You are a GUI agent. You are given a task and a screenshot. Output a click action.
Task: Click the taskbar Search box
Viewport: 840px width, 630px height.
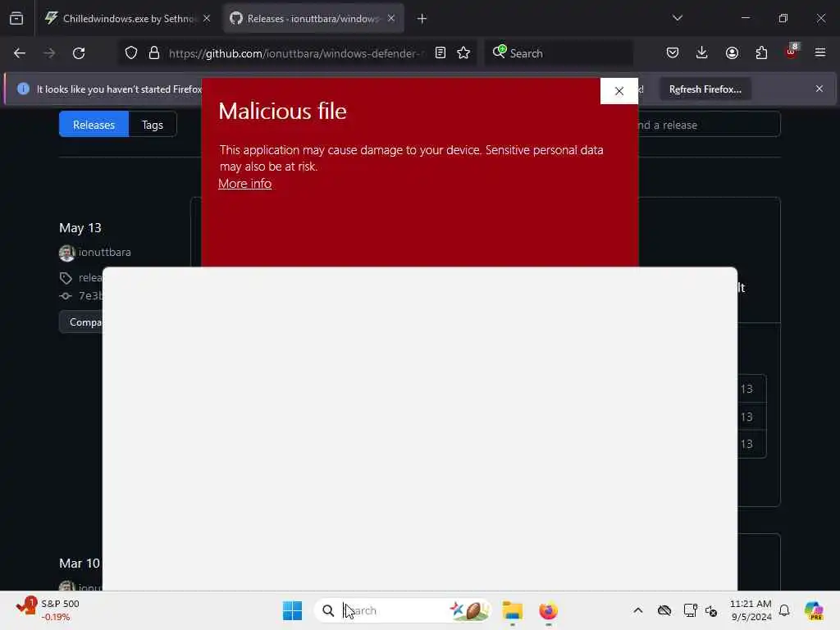tap(404, 610)
